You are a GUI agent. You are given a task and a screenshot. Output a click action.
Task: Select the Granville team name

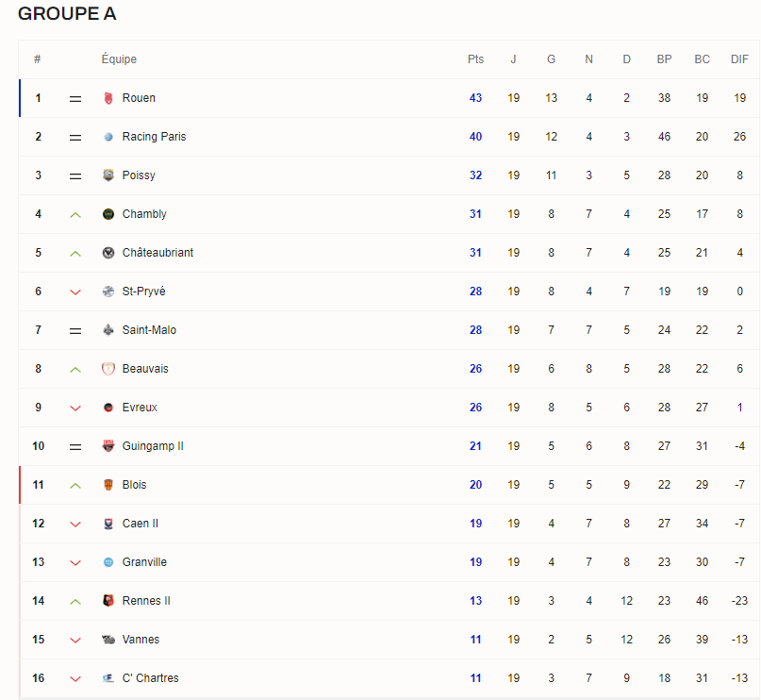[x=144, y=562]
